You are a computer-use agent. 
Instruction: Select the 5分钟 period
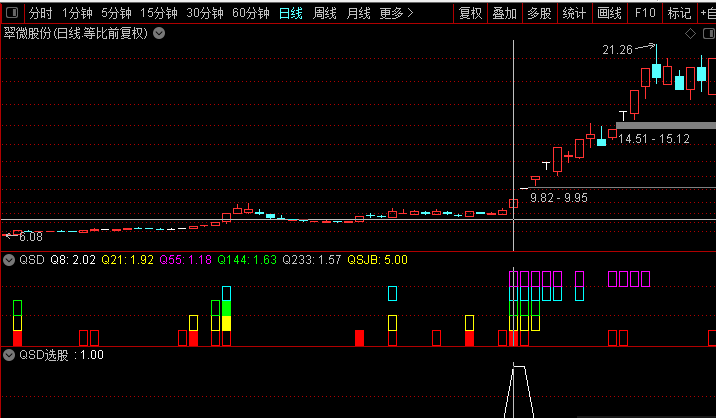(116, 13)
